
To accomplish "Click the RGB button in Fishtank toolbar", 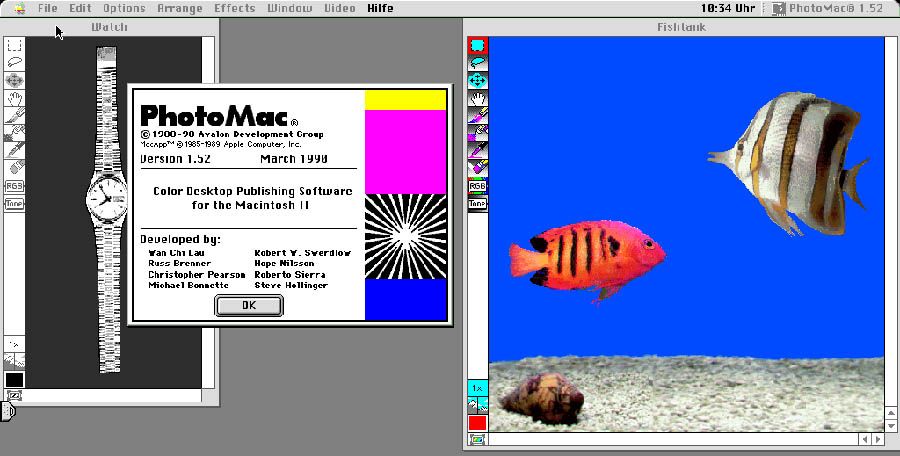I will pyautogui.click(x=478, y=186).
